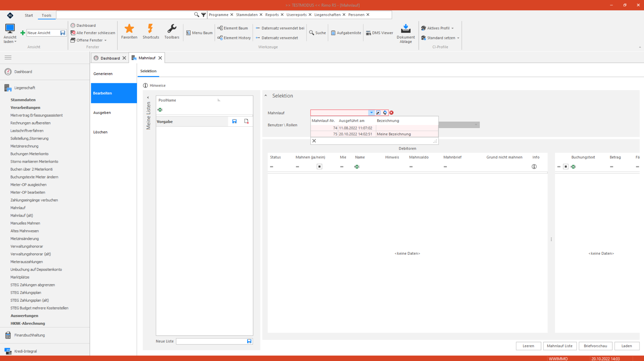This screenshot has height=361, width=644.
Task: Open the Aufgabenliste tool
Action: pyautogui.click(x=346, y=33)
